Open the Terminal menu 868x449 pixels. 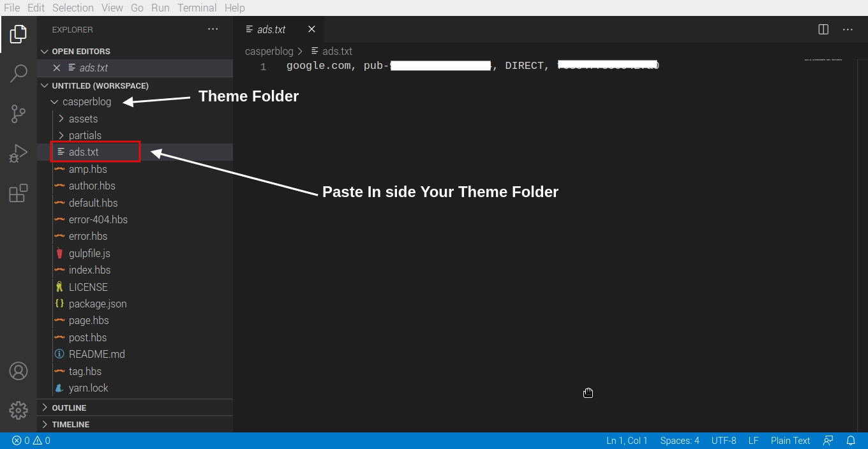tap(197, 8)
